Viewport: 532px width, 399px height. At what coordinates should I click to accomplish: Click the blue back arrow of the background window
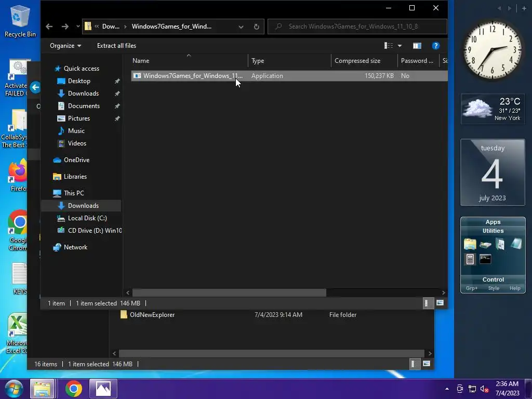click(35, 87)
